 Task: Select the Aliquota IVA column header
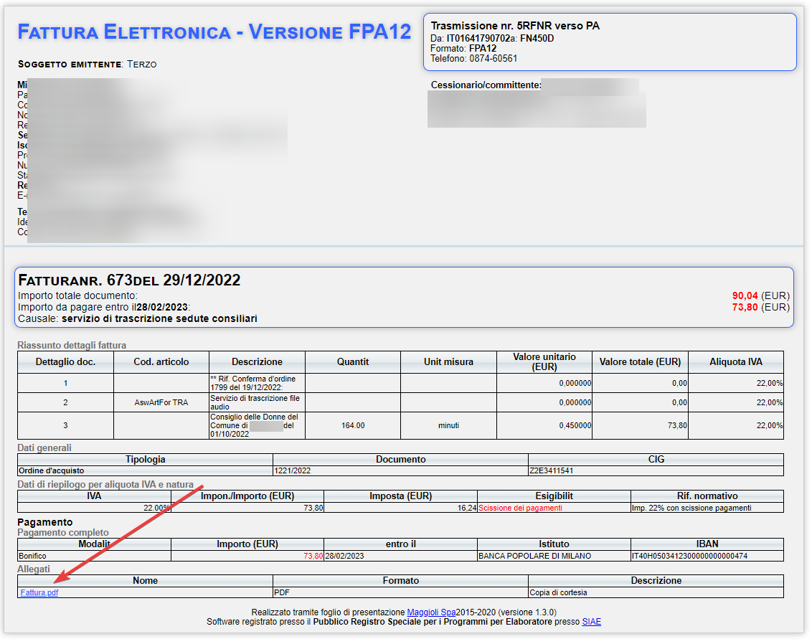click(736, 362)
